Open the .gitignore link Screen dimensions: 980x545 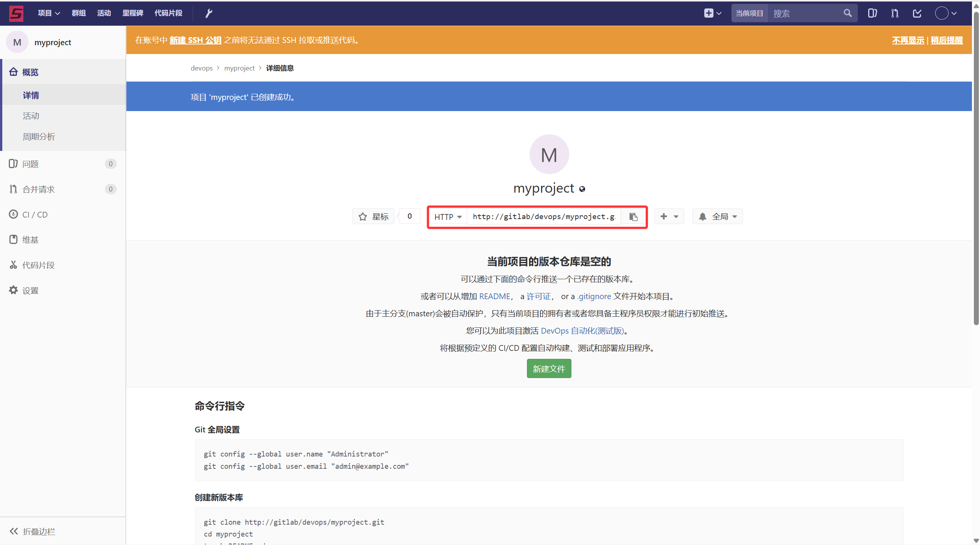pos(594,296)
